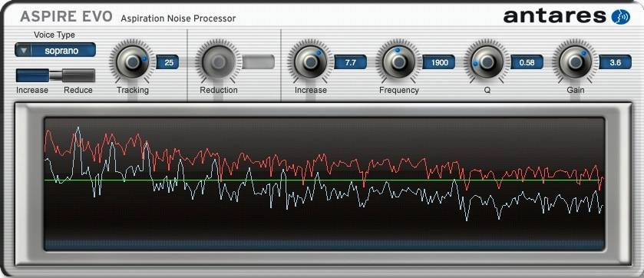Viewport: 644px width, 278px height.
Task: Click the Aspiration Noise Processor subtitle
Action: pyautogui.click(x=178, y=18)
